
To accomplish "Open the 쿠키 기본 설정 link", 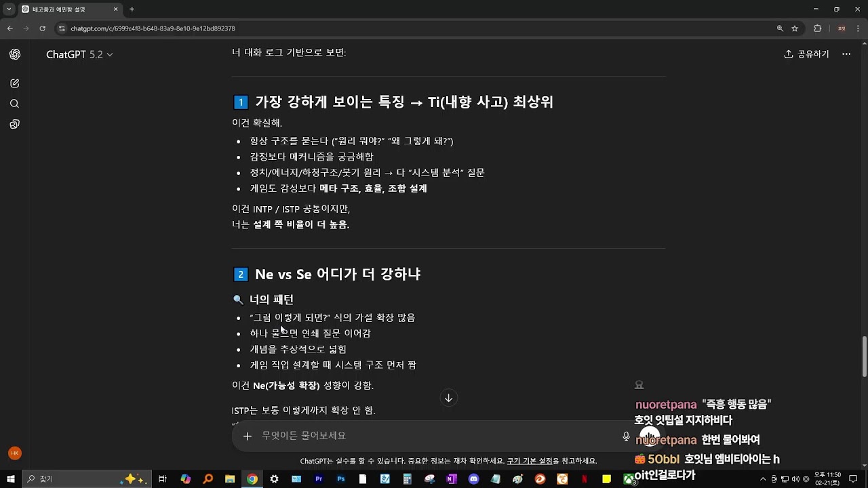I will 530,461.
